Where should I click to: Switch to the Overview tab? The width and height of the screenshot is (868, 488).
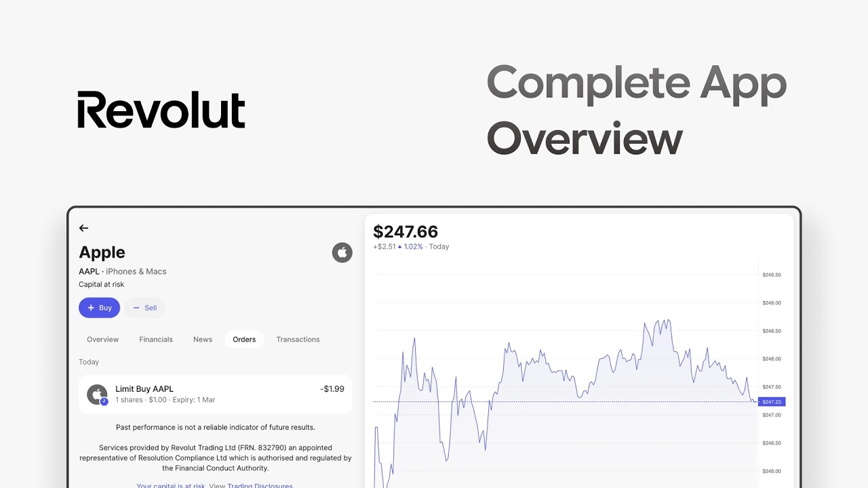[103, 340]
